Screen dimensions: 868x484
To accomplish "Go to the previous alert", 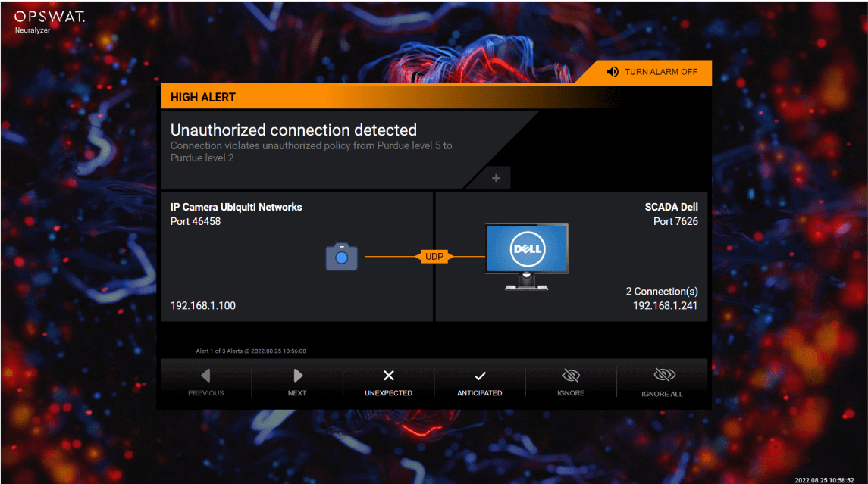I will coord(206,383).
